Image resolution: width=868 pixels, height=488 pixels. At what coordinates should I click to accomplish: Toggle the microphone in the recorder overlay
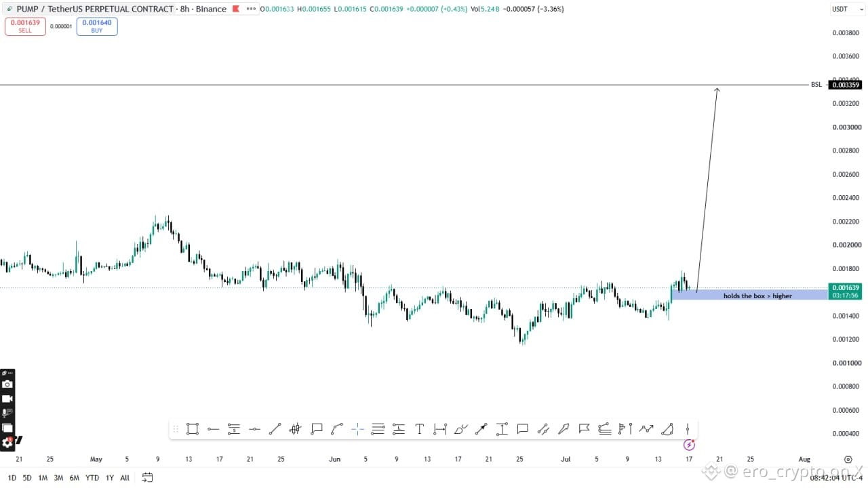[7, 413]
